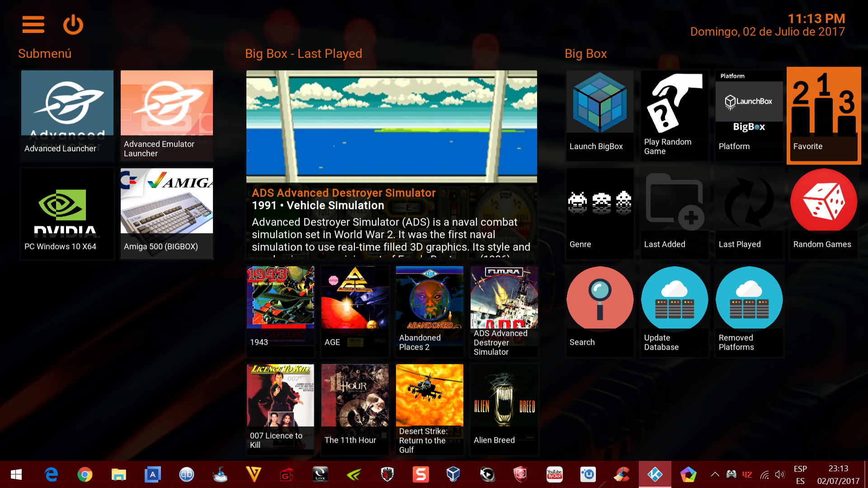
Task: Open the Last Added folder tile
Action: [x=675, y=214]
